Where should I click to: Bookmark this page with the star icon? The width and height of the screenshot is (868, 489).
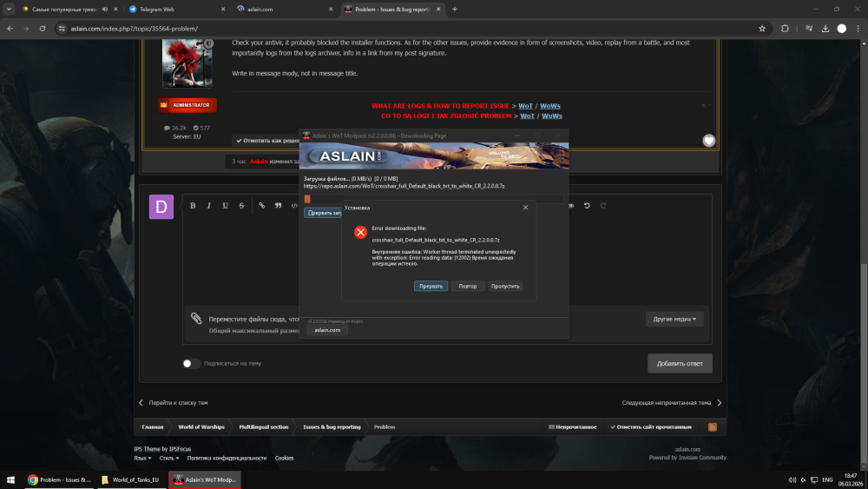point(762,29)
